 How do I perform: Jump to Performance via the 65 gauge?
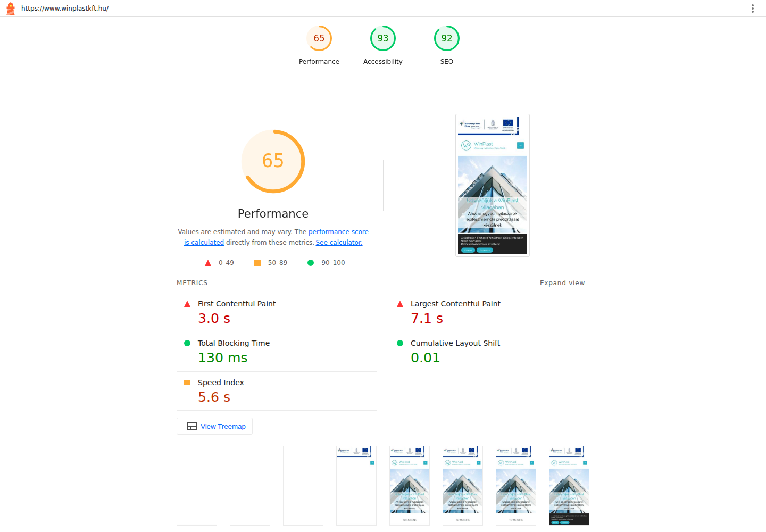coord(319,45)
